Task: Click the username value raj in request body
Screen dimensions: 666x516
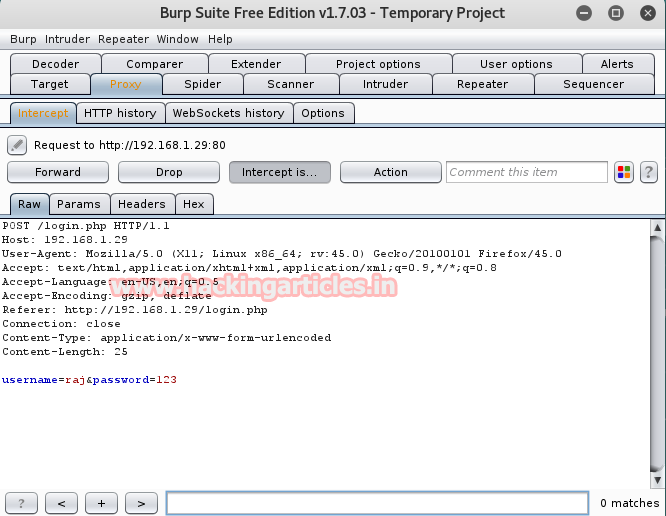Action: coord(75,380)
